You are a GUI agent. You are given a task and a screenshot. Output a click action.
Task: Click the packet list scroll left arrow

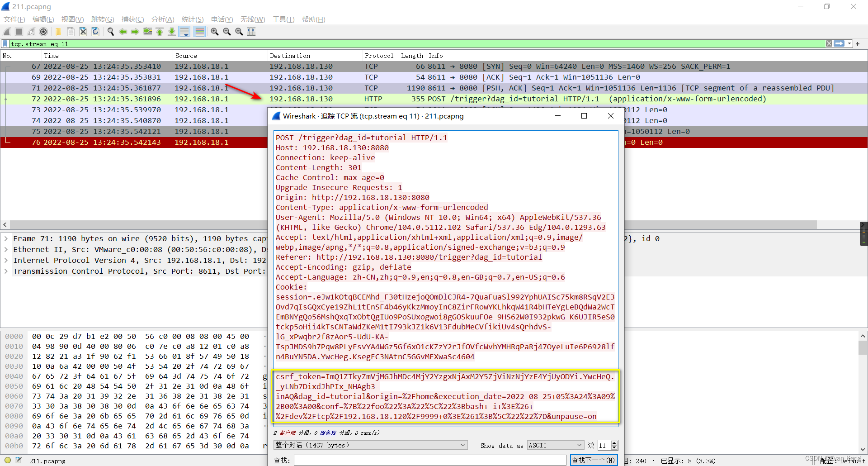5,225
